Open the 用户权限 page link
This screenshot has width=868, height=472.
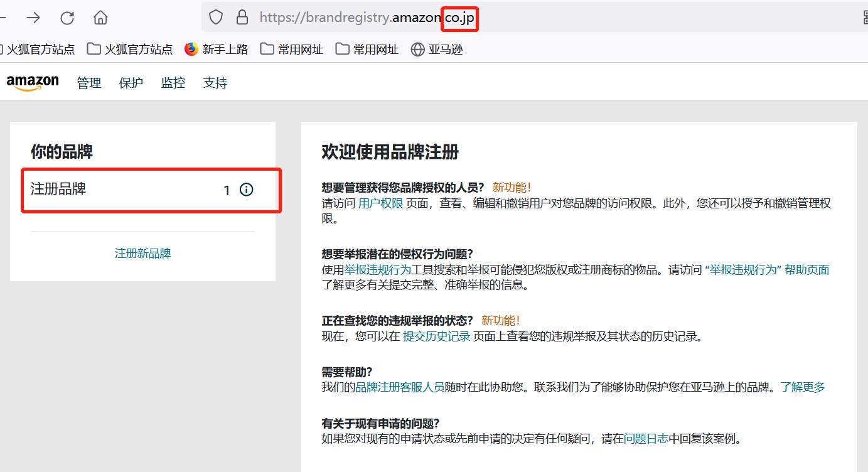click(381, 203)
